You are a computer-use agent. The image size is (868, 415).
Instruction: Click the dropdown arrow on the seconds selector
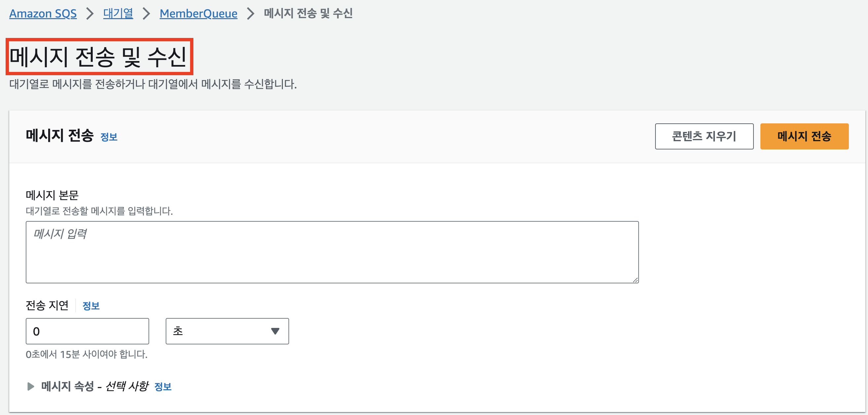point(275,331)
